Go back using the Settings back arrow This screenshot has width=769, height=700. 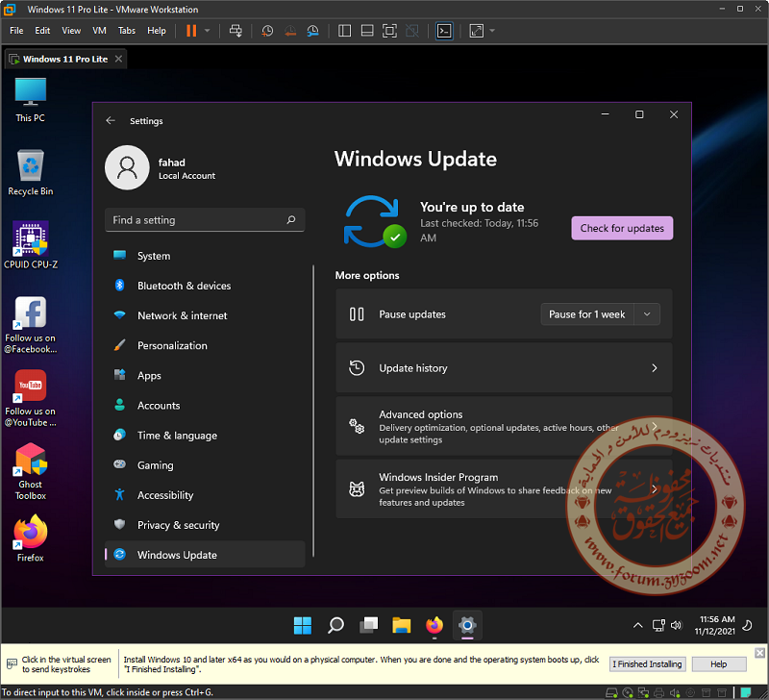click(x=111, y=120)
